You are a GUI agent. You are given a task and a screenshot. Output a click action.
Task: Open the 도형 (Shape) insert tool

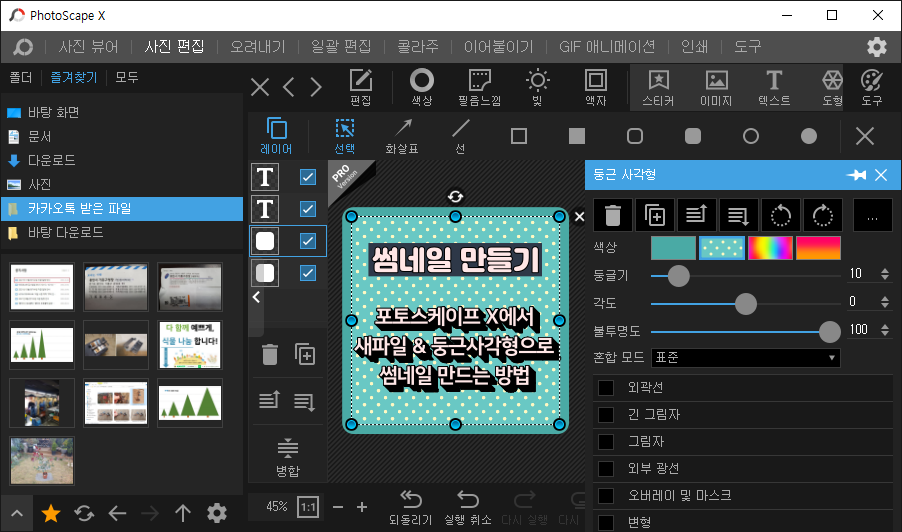click(x=832, y=87)
